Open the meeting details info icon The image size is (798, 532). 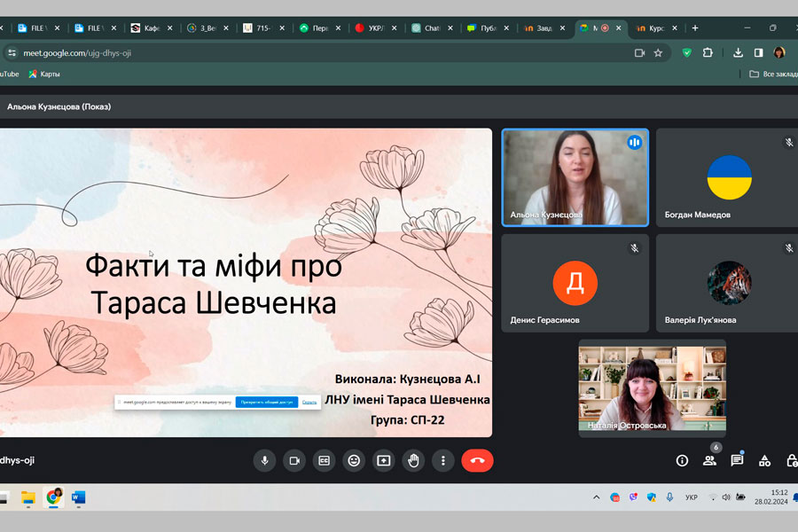(x=682, y=460)
